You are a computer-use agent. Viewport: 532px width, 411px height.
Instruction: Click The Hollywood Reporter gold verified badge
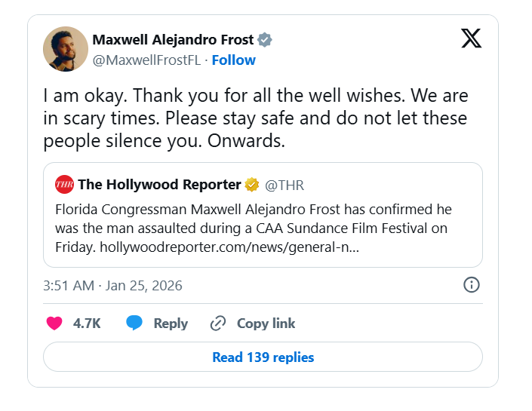pyautogui.click(x=251, y=185)
